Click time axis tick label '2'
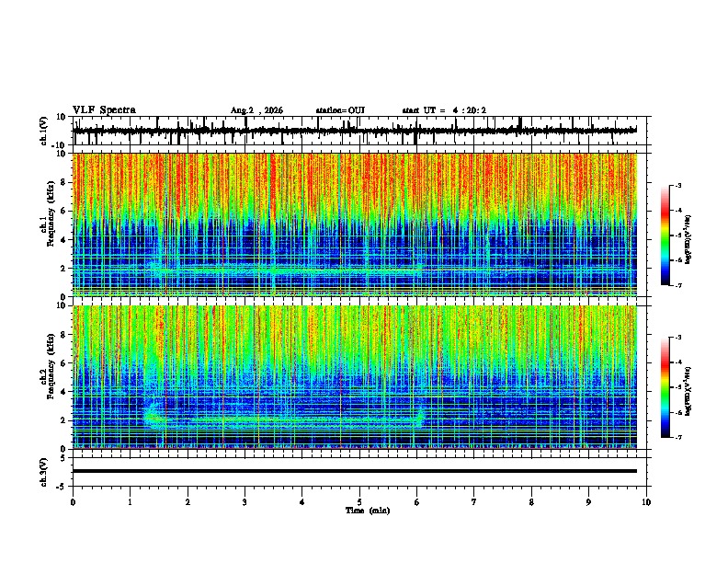 tap(188, 502)
